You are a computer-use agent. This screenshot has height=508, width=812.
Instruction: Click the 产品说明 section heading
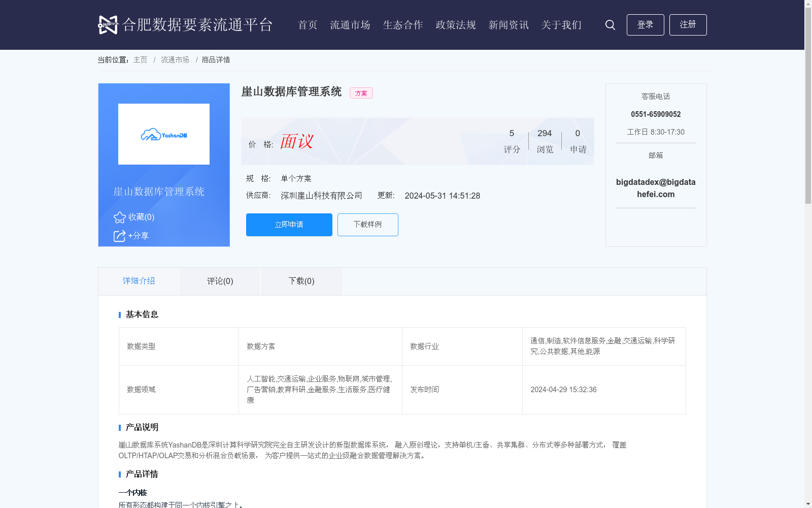142,427
